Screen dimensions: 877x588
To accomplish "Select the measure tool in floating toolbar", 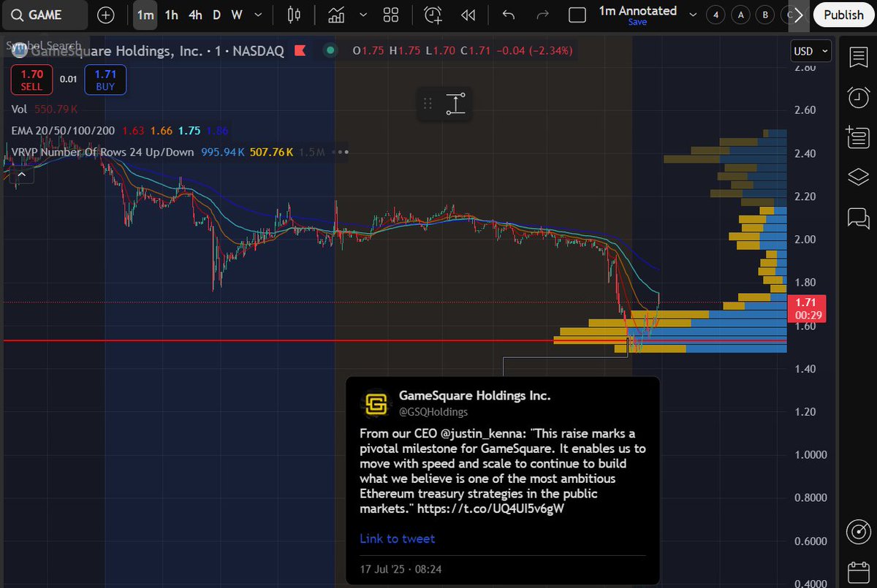I will (455, 104).
